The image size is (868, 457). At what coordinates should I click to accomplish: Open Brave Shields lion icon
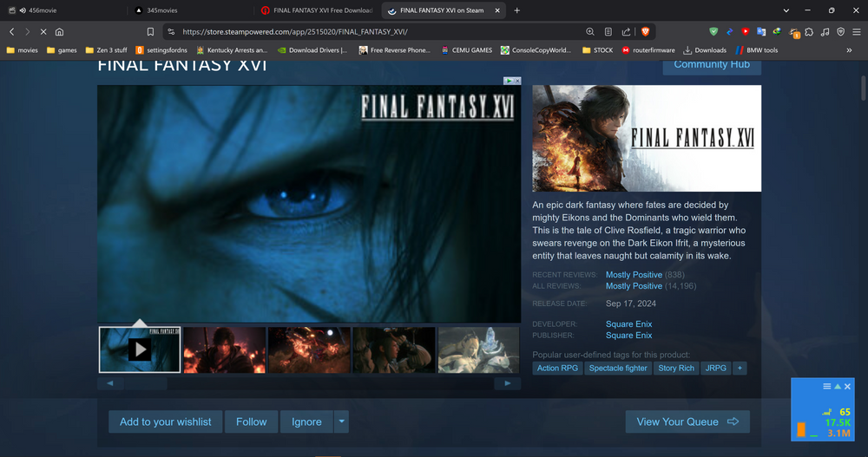(645, 32)
